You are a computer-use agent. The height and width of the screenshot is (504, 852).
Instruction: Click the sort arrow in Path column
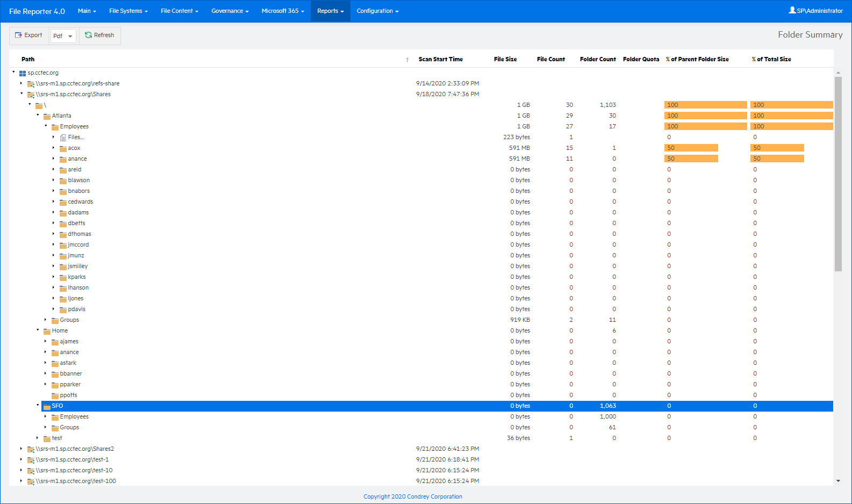click(407, 60)
